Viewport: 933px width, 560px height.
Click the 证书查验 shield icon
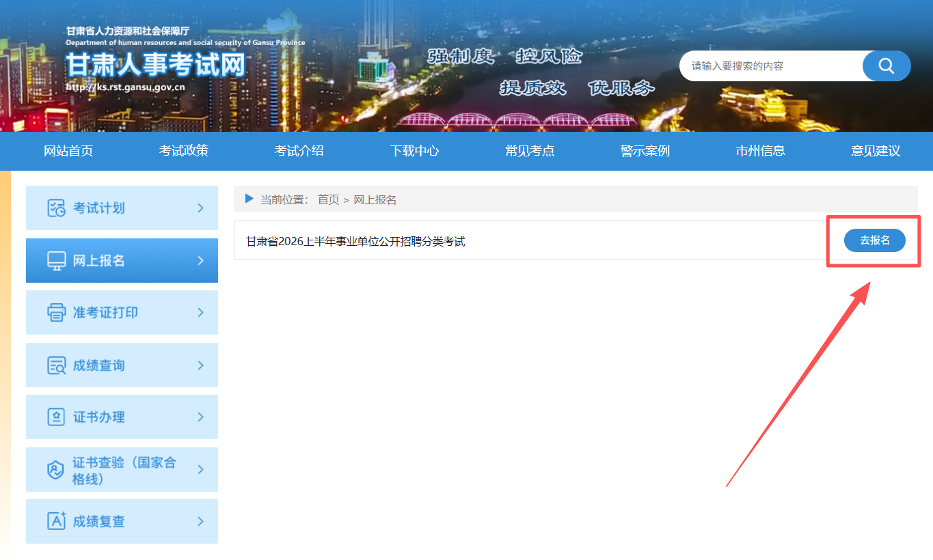tap(56, 470)
